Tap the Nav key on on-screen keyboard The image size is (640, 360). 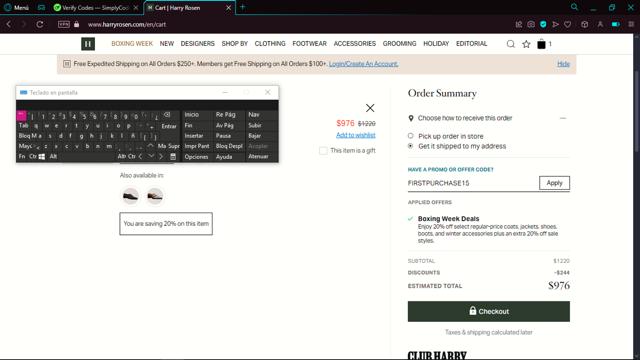[x=254, y=115]
